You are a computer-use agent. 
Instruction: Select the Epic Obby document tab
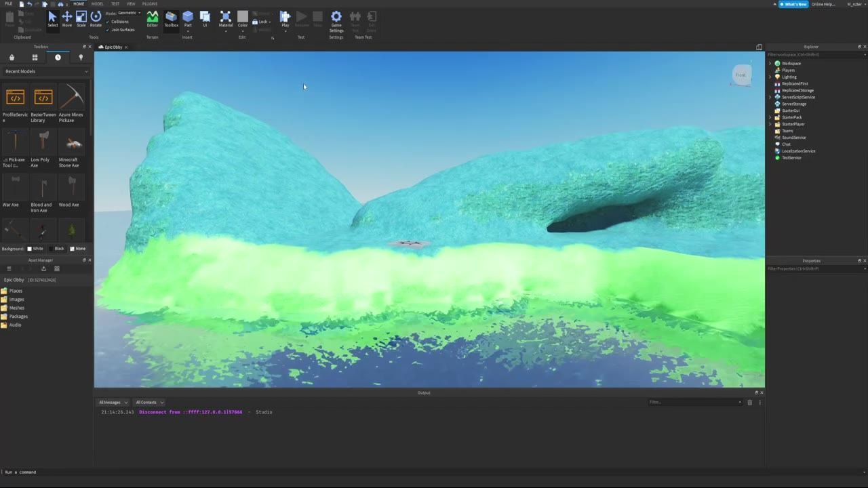click(x=113, y=47)
